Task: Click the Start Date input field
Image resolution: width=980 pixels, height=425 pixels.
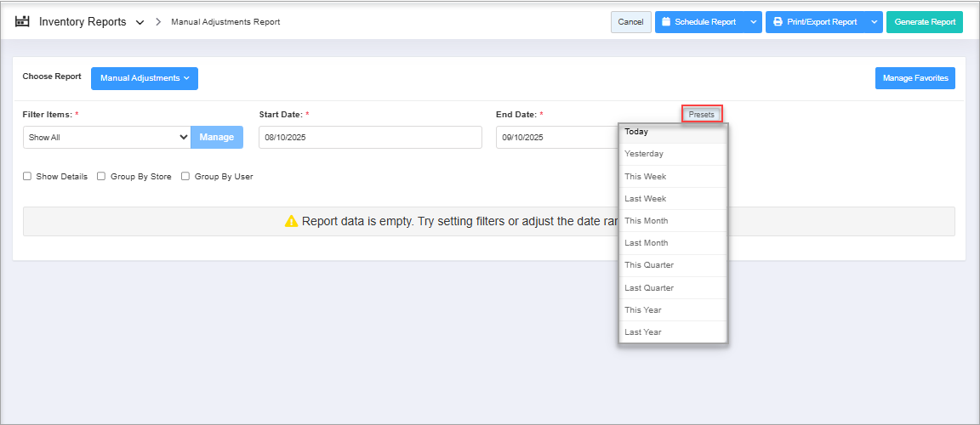Action: click(370, 137)
